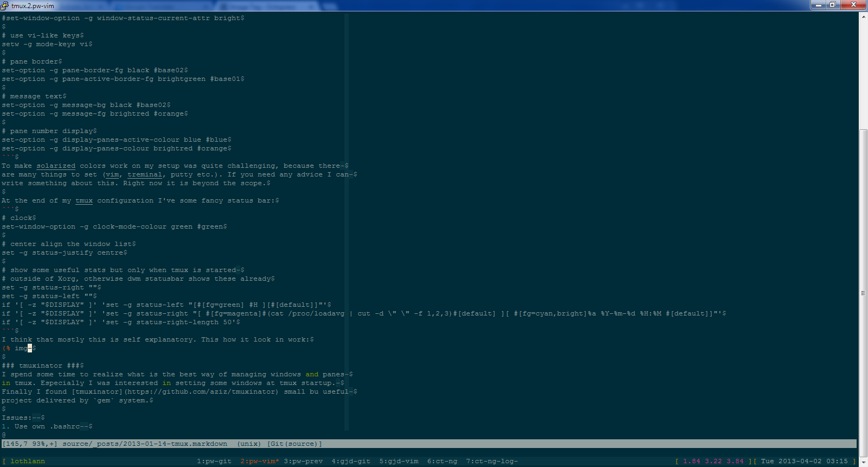Screen dimensions: 868x467
Task: Close the tmux.2.pw-vim window
Action: [x=854, y=4]
